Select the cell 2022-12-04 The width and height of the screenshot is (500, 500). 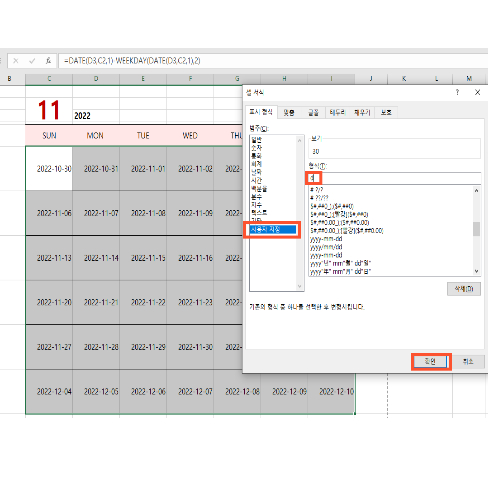[x=49, y=391]
